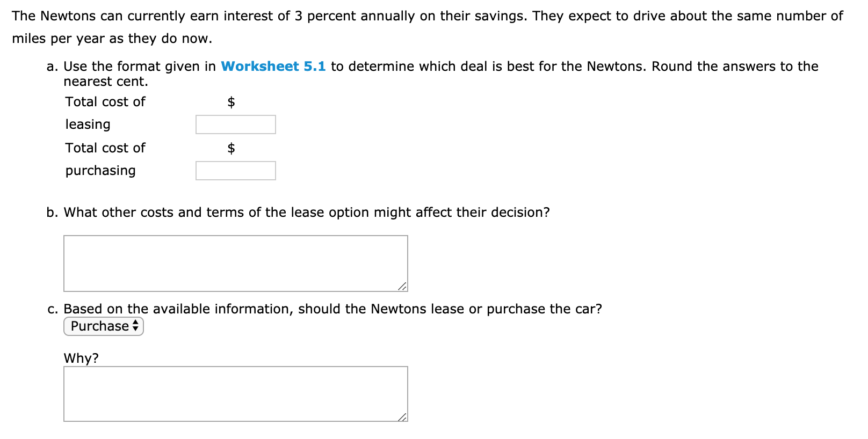Click the dollar sign beside leasing field

point(232,102)
